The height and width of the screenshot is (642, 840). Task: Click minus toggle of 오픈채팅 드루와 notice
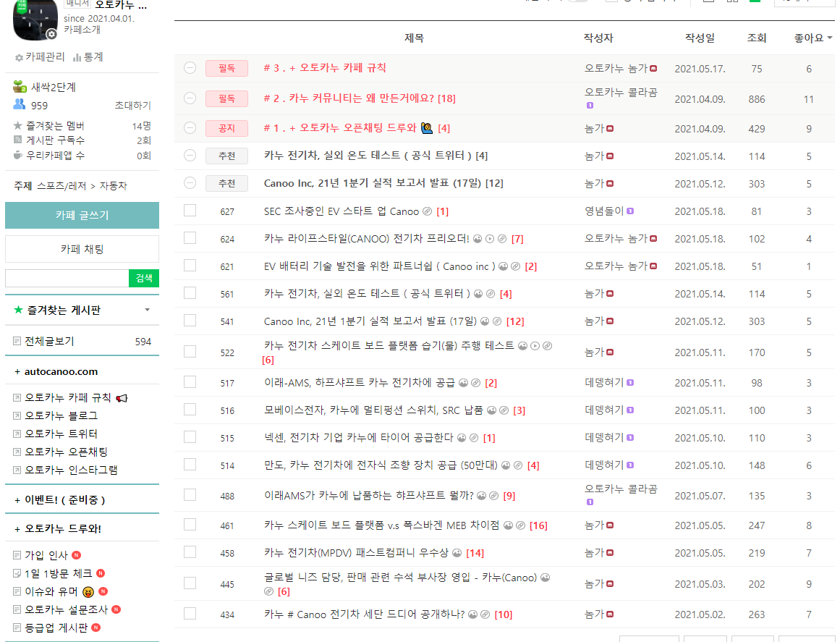pos(190,127)
